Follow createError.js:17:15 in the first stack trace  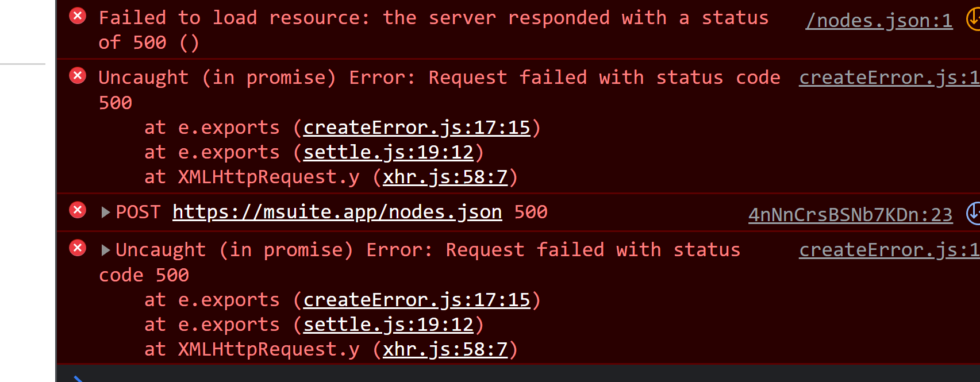pos(417,127)
